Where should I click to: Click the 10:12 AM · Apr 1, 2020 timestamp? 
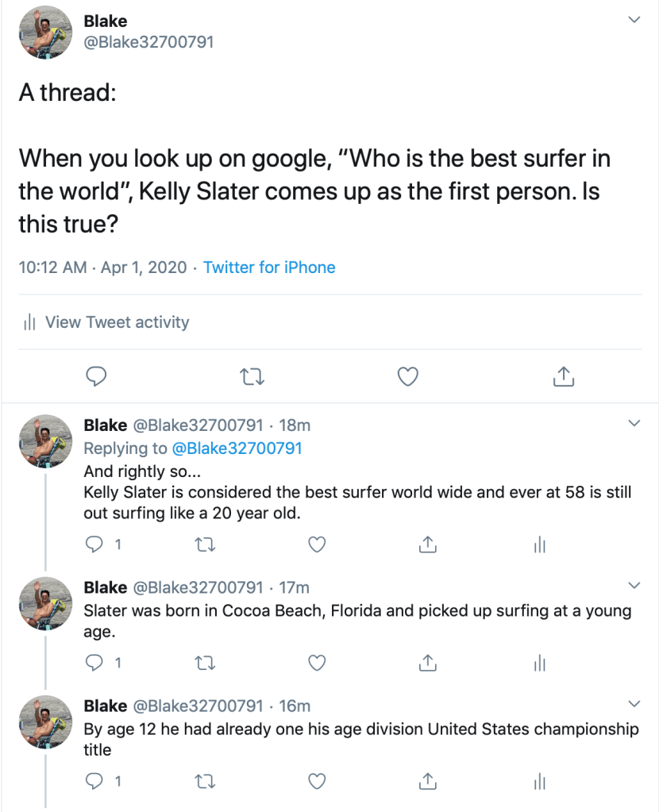coord(102,267)
